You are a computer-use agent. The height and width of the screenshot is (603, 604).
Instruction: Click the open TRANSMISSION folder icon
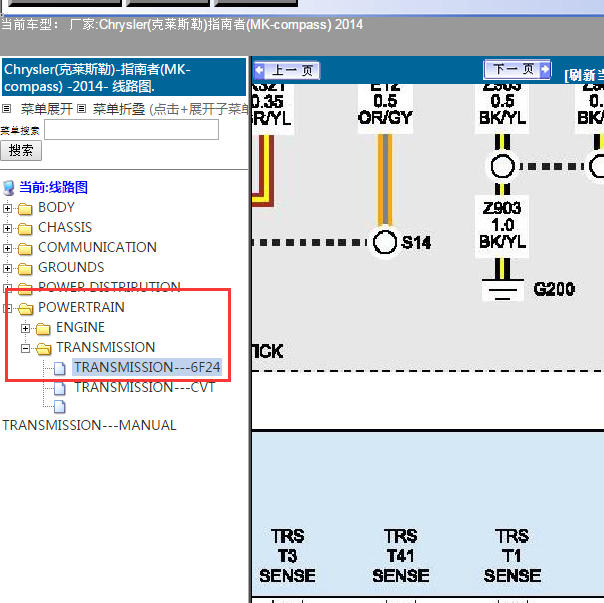click(44, 348)
